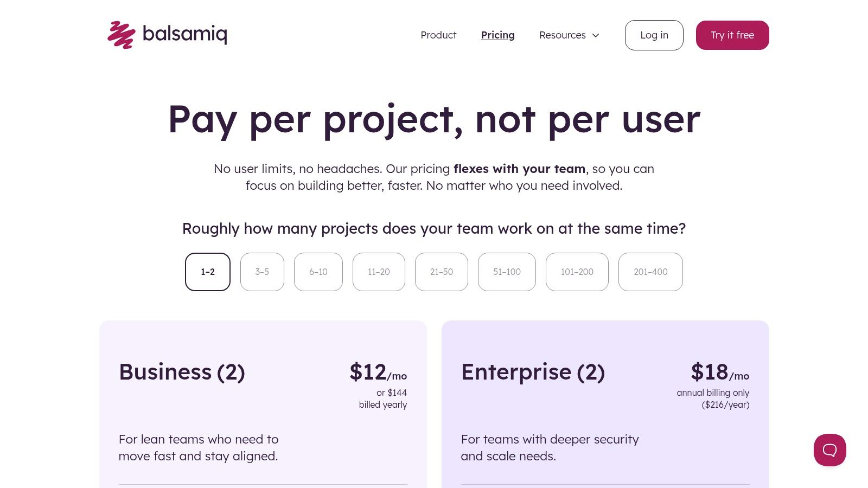Pick the 6–10 projects option
Screen dimensions: 868x488
[318, 272]
